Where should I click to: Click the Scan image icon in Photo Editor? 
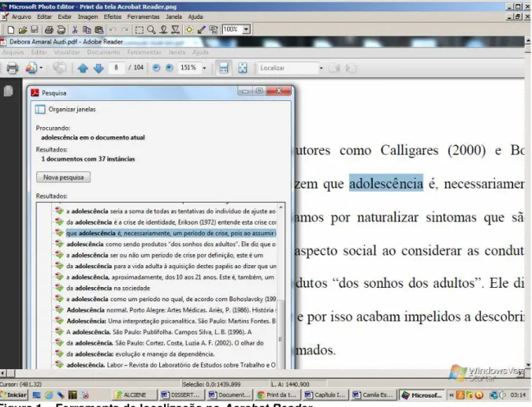61,30
